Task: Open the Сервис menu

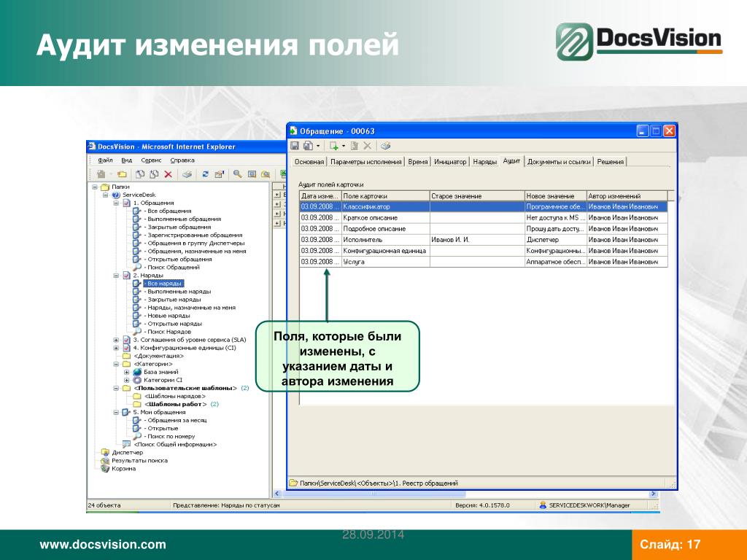Action: pos(151,160)
